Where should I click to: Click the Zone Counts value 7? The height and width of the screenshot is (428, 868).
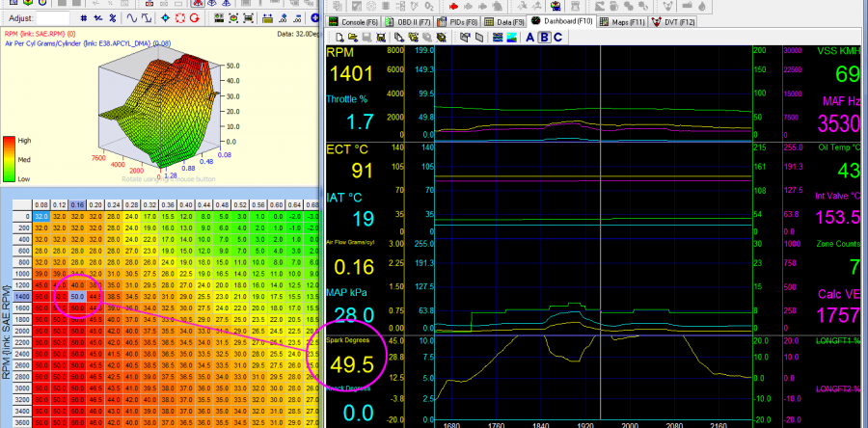coord(855,267)
